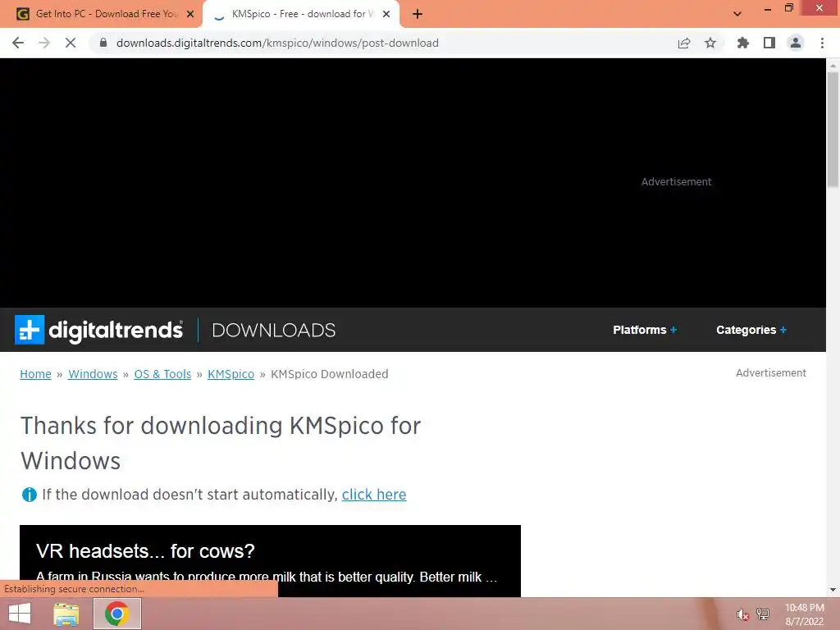
Task: Open the extensions puzzle icon
Action: 742,43
